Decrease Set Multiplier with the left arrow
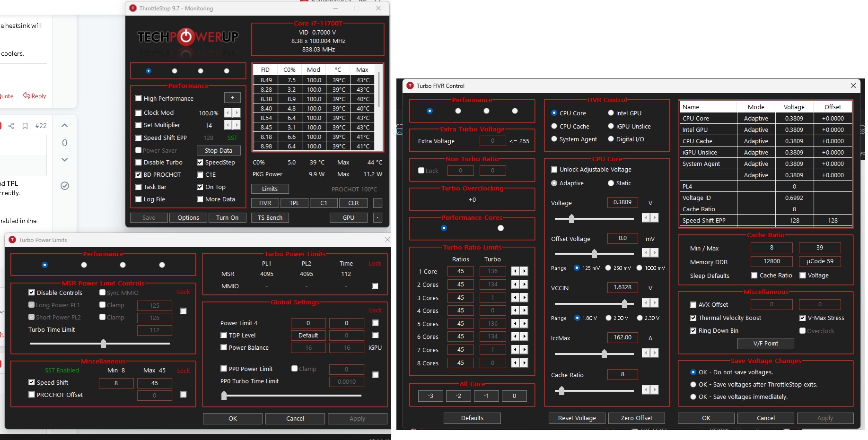The width and height of the screenshot is (868, 440). (228, 125)
